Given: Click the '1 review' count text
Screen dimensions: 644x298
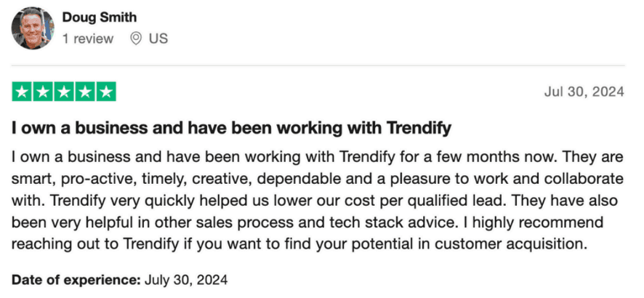Looking at the screenshot, I should (x=88, y=39).
